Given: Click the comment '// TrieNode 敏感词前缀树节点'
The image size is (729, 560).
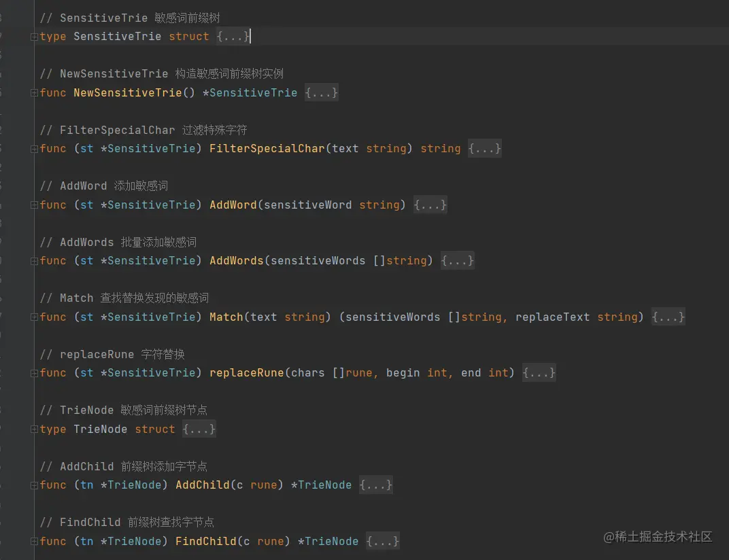Looking at the screenshot, I should [123, 410].
